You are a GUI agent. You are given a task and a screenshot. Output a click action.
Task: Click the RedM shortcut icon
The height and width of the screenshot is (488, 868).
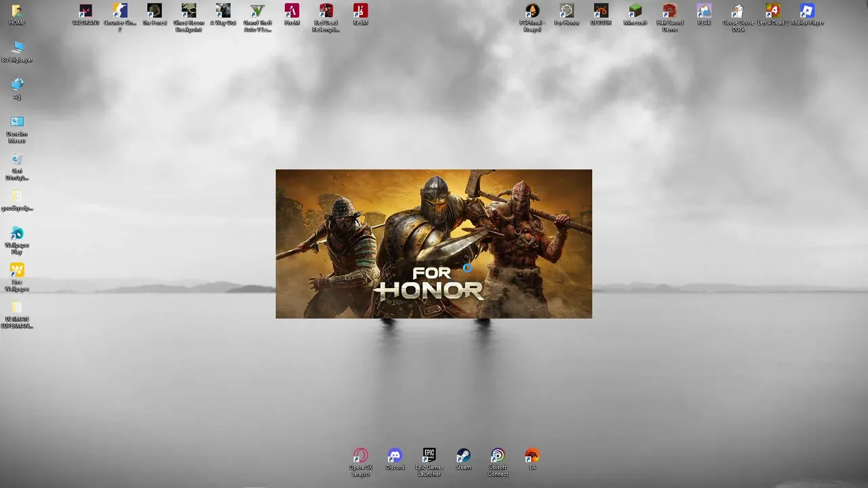click(361, 11)
